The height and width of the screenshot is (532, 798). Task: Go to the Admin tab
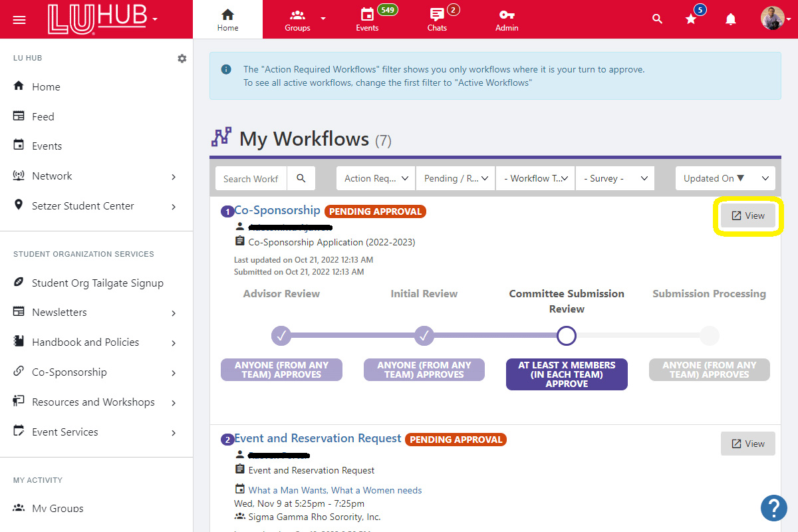[x=506, y=19]
